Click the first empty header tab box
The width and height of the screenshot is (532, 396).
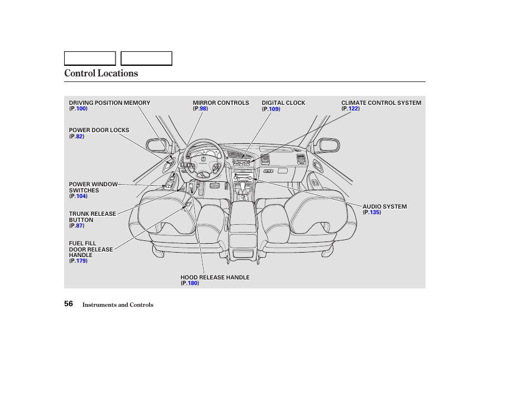(90, 59)
